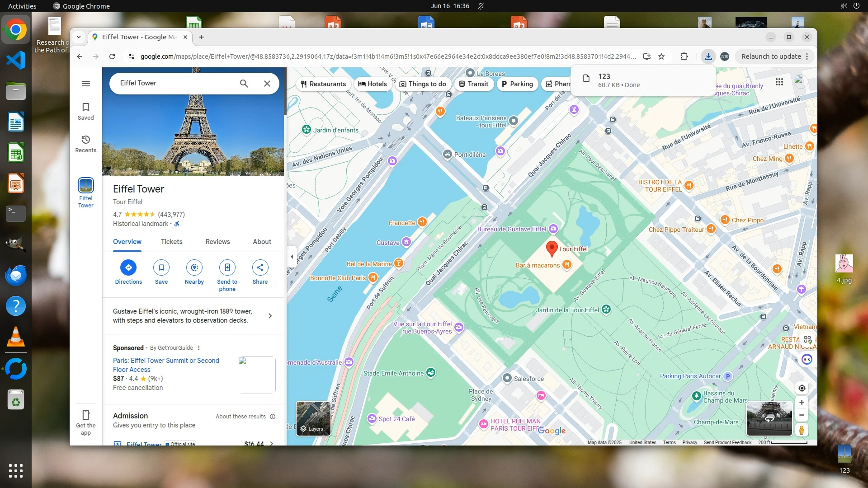Expand the Eiffel Tower description chevron
Screen dimensions: 868x488
[x=270, y=316]
